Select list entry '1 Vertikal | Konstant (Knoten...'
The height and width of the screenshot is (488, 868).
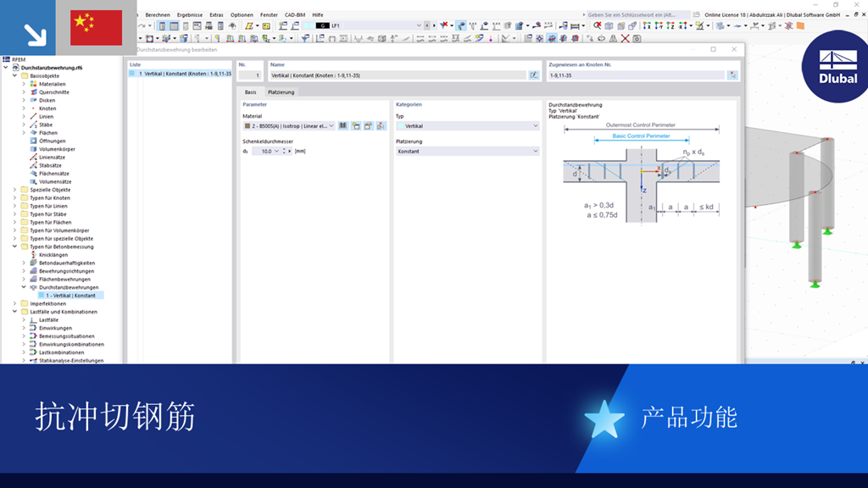point(180,74)
